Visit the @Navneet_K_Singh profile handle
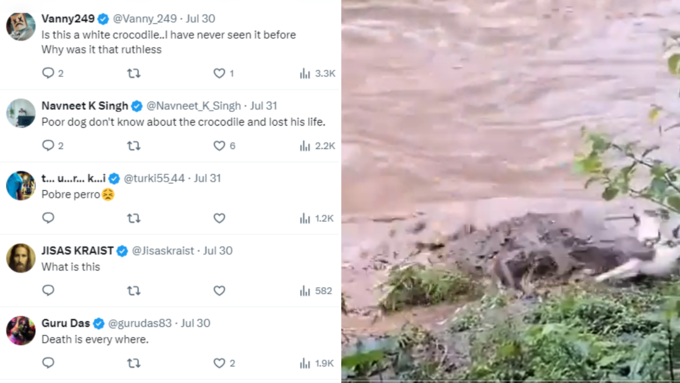The width and height of the screenshot is (680, 383). click(x=193, y=106)
